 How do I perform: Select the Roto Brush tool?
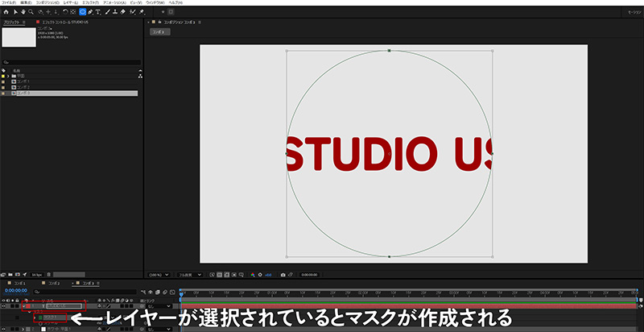point(132,12)
